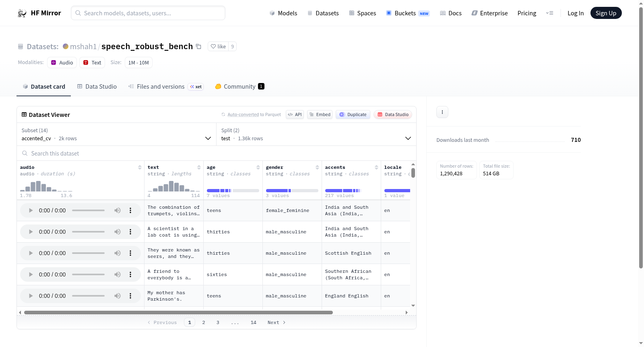Click the audio seek slider in the trumpets row

(x=88, y=210)
